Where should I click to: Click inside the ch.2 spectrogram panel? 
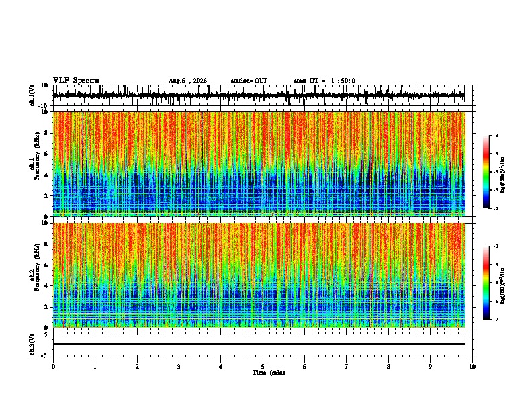tap(259, 275)
